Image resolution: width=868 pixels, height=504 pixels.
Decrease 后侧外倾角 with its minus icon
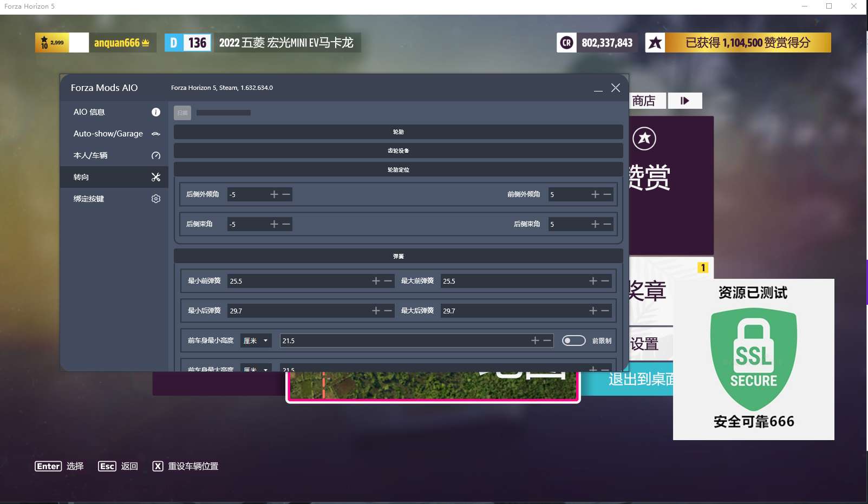click(286, 194)
